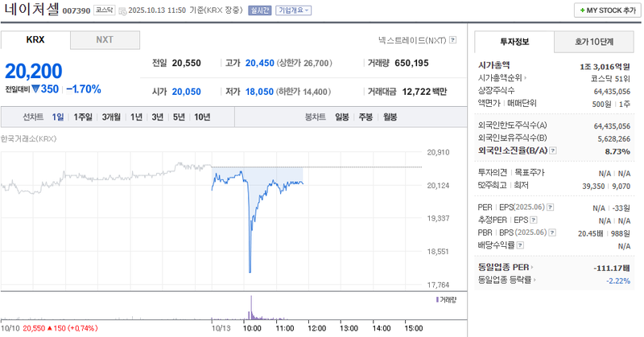Image resolution: width=644 pixels, height=337 pixels.
Task: Open the 기업개요 dropdown
Action: point(293,10)
